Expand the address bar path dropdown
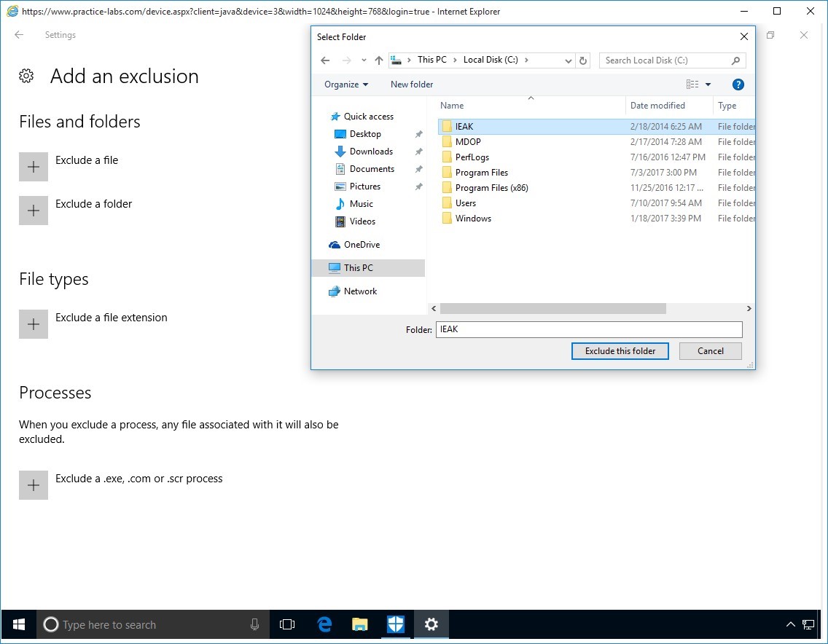 click(x=569, y=60)
